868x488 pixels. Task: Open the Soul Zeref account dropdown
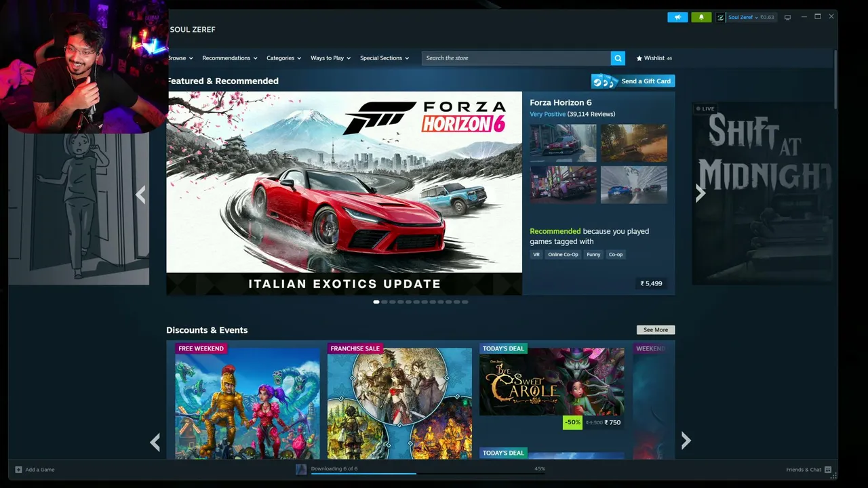(x=743, y=17)
